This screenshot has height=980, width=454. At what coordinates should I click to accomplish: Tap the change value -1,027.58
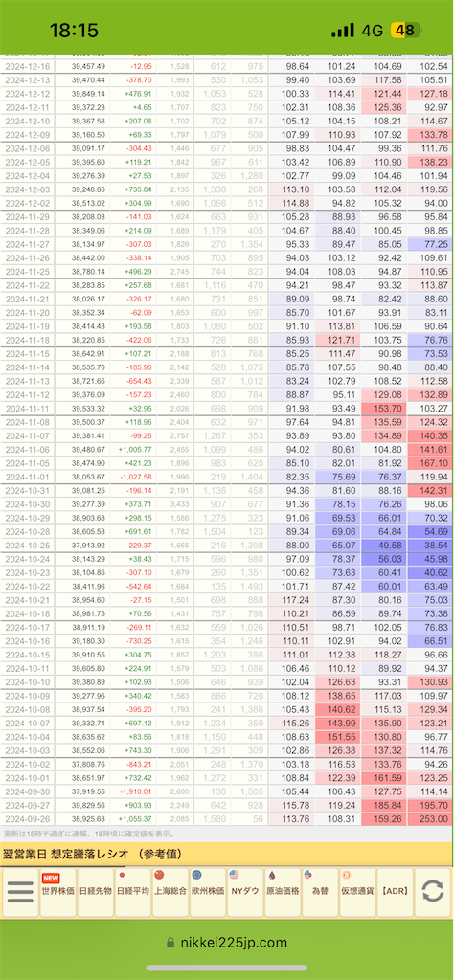coord(136,477)
